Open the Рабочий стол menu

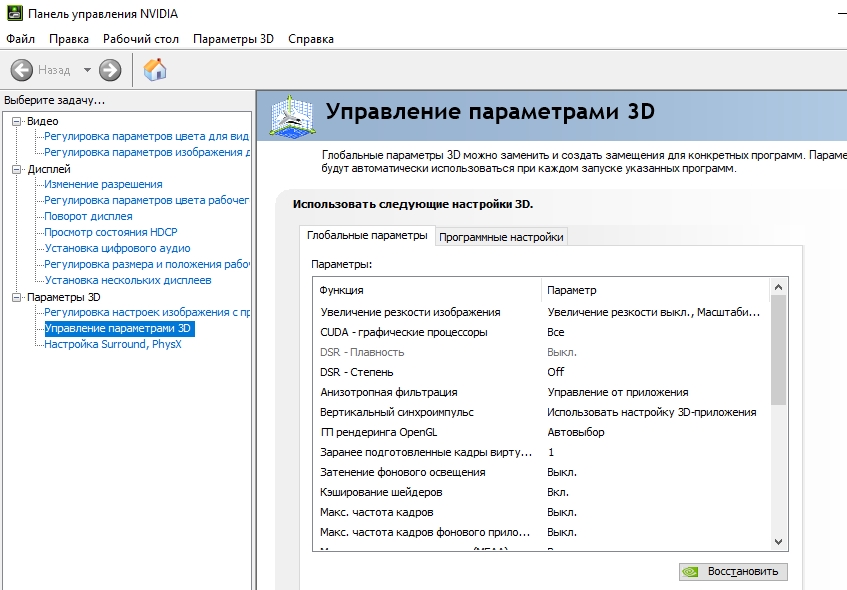point(141,39)
